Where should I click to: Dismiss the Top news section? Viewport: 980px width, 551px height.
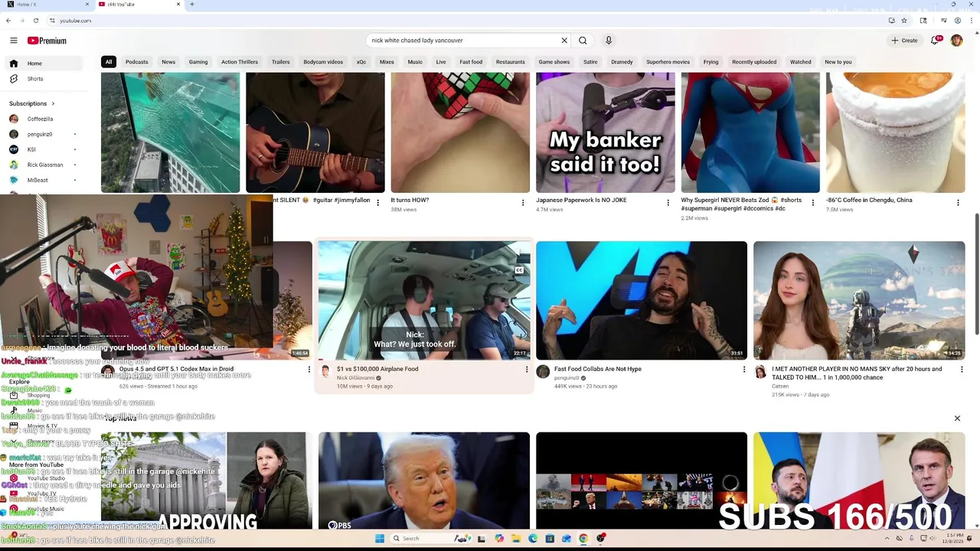point(957,419)
